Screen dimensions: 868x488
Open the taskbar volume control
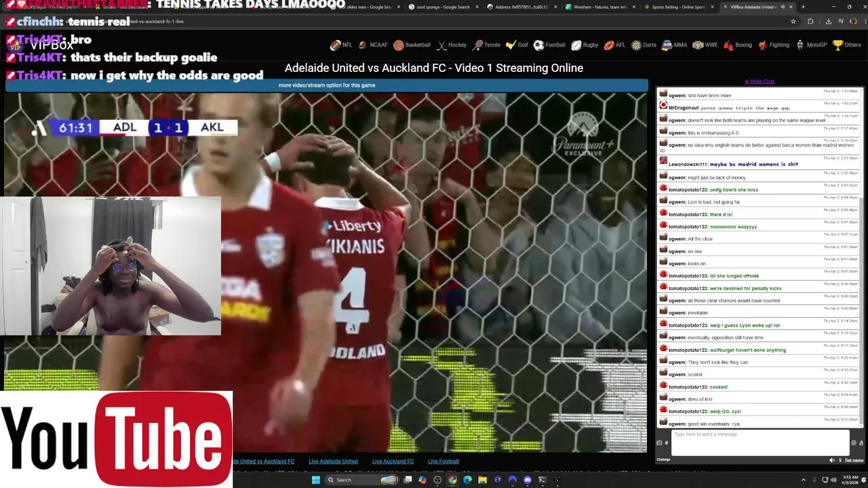click(833, 480)
